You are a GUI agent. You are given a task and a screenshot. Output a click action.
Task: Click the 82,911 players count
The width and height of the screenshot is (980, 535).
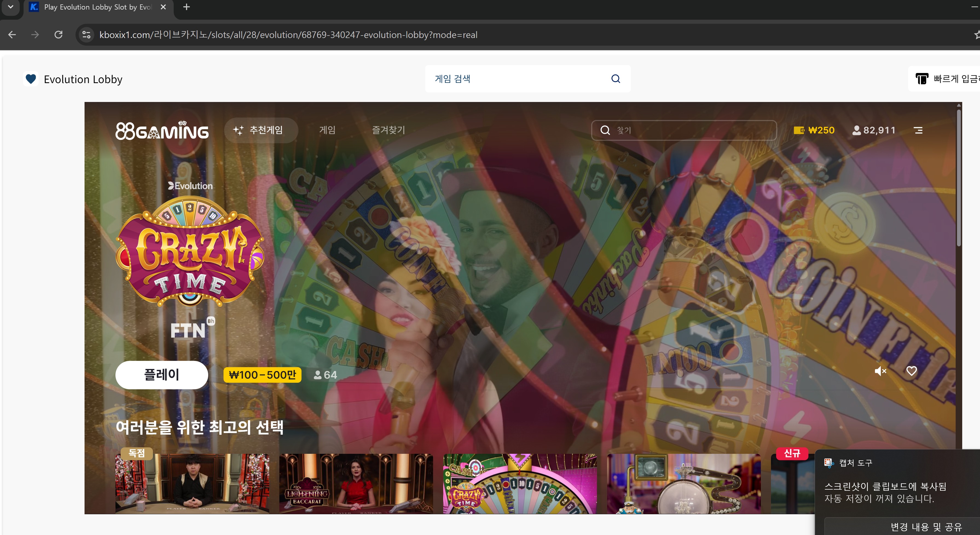tap(874, 130)
